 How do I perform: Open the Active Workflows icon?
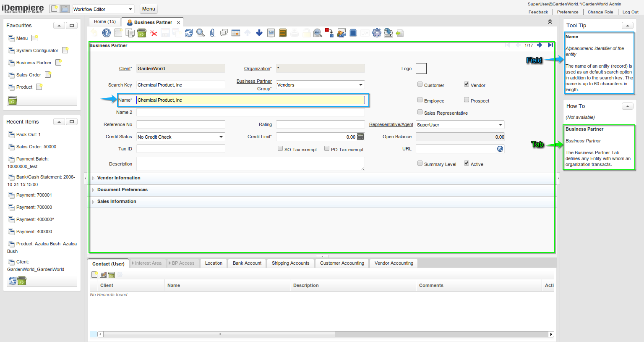pos(330,33)
